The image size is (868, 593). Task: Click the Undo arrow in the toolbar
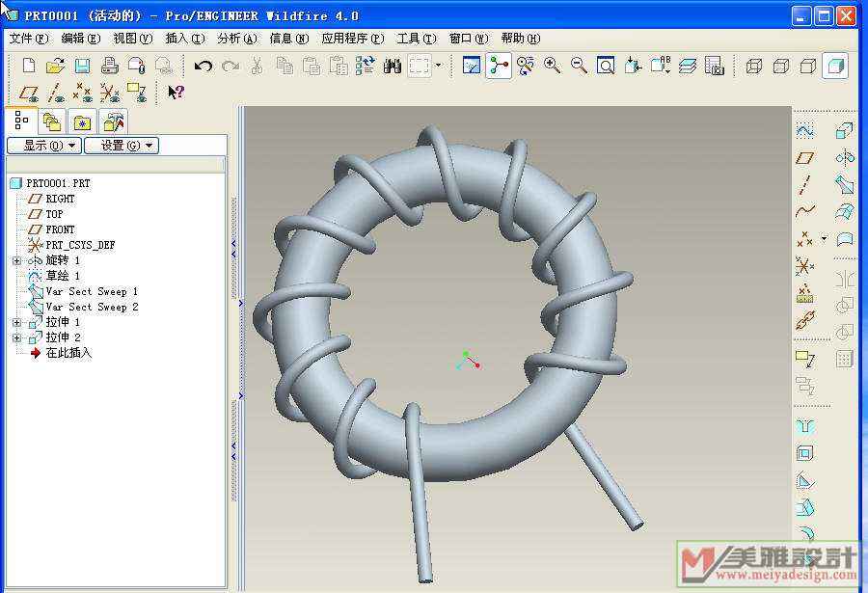[x=203, y=67]
